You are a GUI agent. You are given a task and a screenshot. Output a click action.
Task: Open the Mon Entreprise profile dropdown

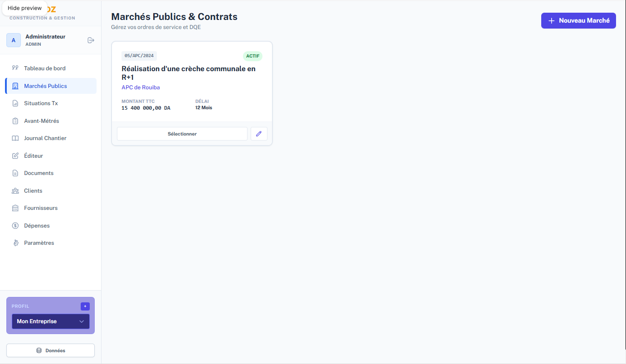[x=50, y=321]
